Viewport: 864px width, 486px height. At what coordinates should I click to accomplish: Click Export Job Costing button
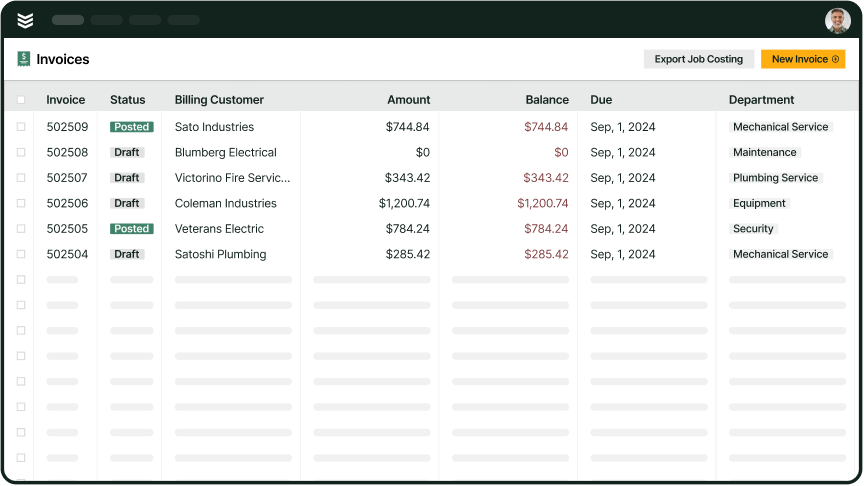click(698, 59)
